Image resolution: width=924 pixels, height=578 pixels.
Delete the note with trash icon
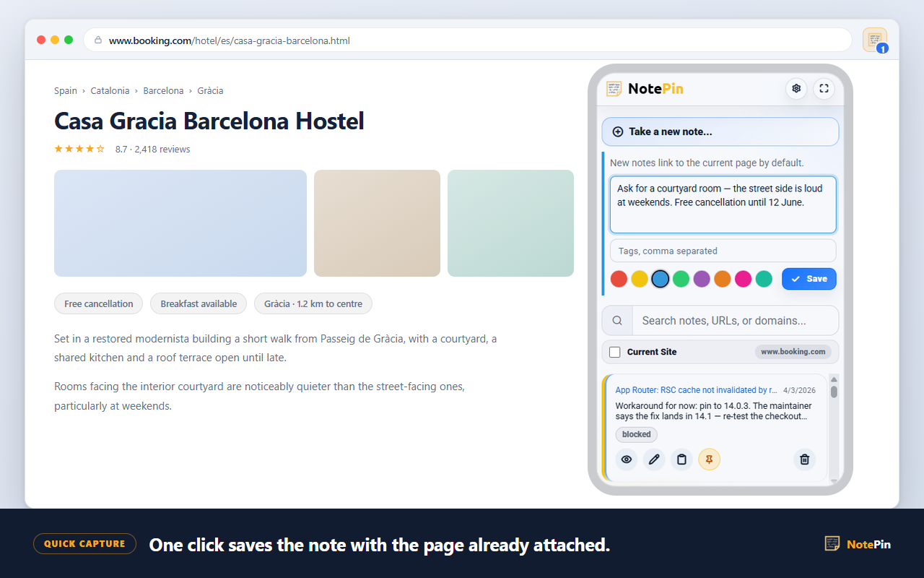tap(805, 460)
